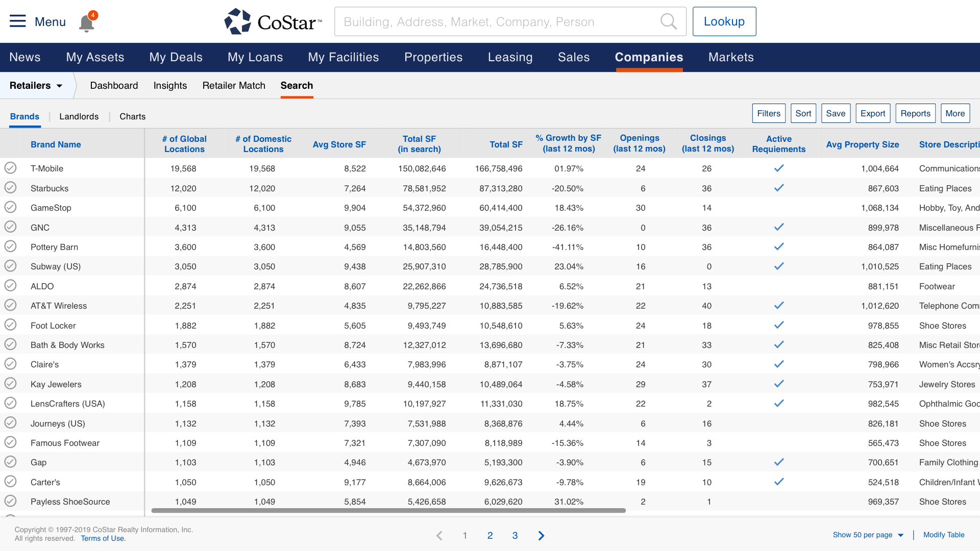Viewport: 980px width, 551px height.
Task: Go to previous page arrow
Action: click(439, 535)
